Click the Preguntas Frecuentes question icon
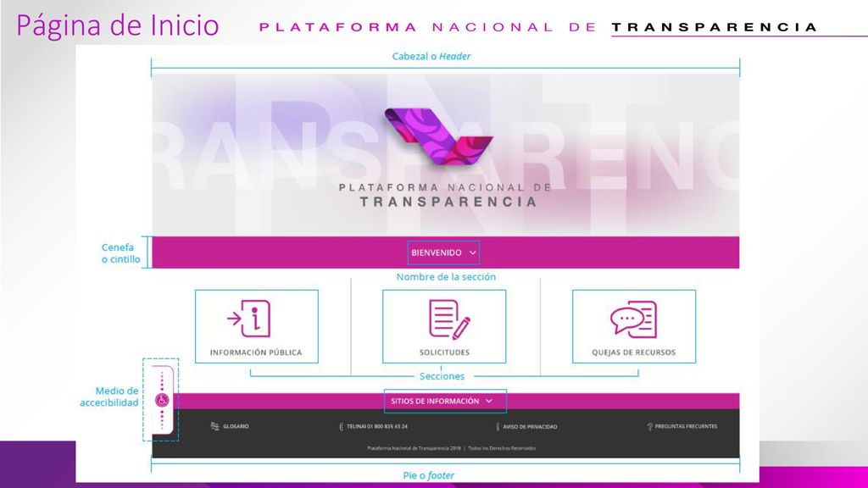 tap(650, 427)
